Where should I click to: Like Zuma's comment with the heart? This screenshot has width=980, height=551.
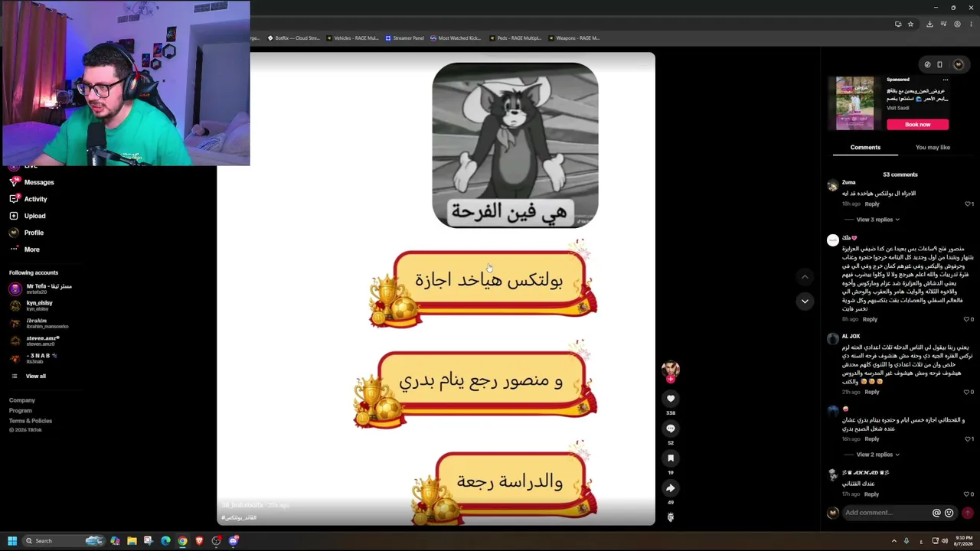pyautogui.click(x=967, y=204)
